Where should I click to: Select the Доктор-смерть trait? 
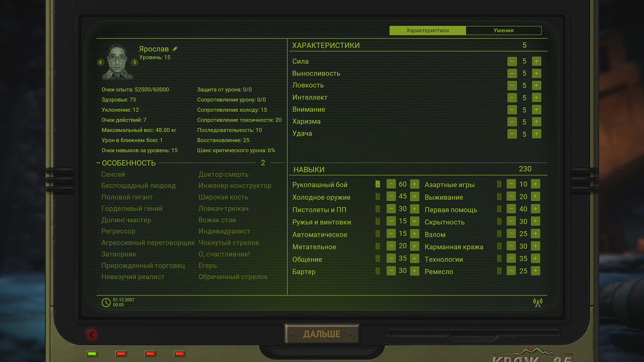point(223,174)
